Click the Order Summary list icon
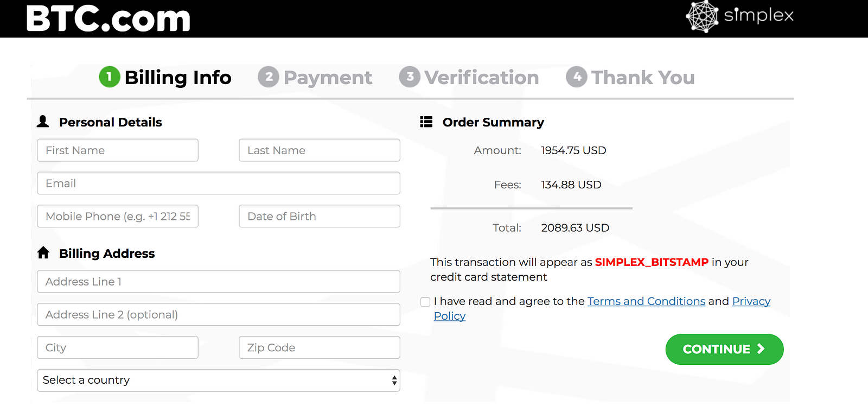 coord(426,122)
